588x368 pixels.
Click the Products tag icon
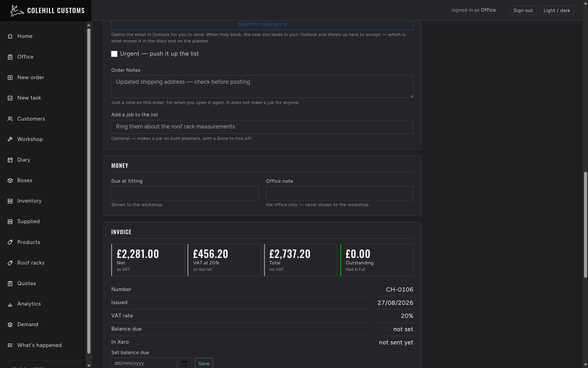[10, 242]
